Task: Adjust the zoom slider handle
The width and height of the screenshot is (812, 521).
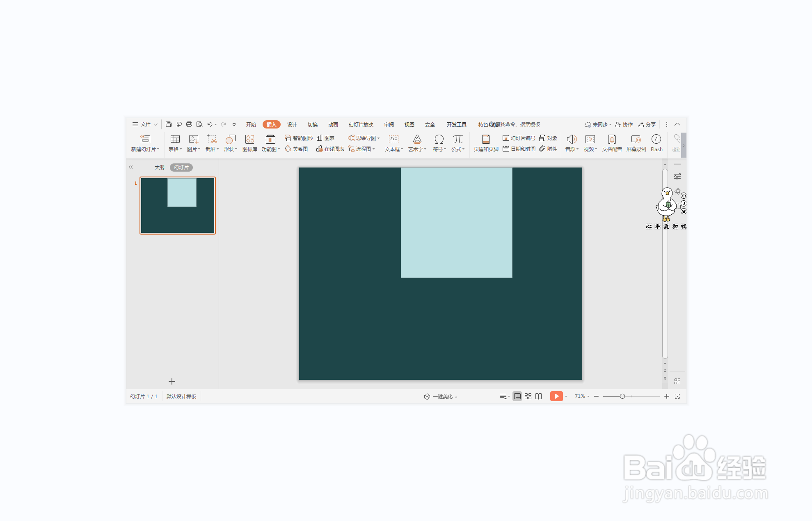Action: tap(622, 396)
